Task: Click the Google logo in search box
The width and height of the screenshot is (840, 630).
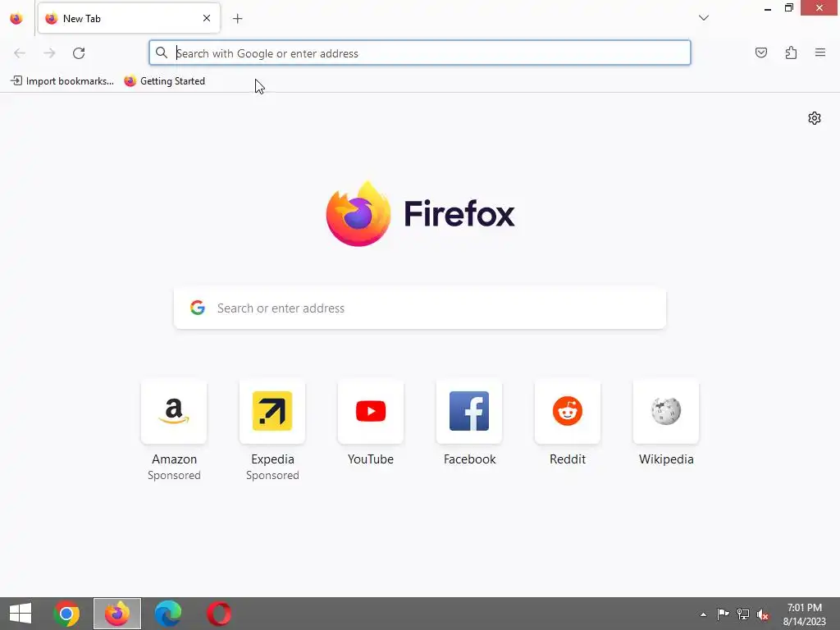Action: (198, 308)
